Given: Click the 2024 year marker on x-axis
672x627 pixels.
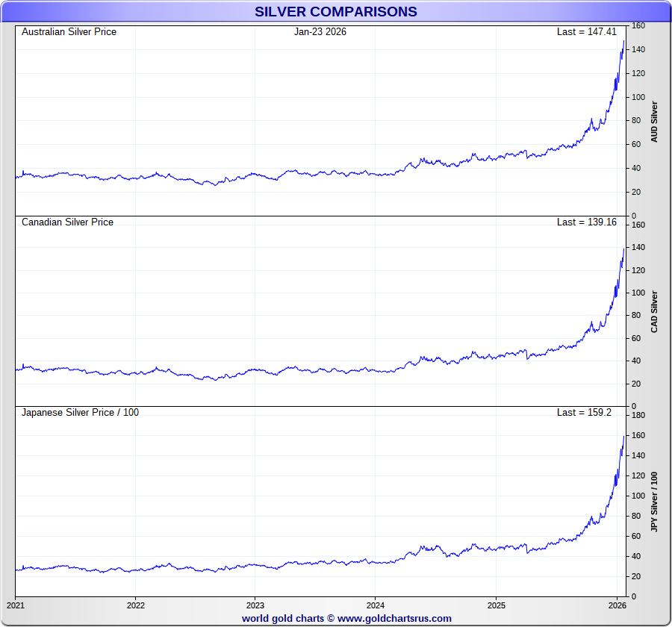Looking at the screenshot, I should click(x=376, y=605).
